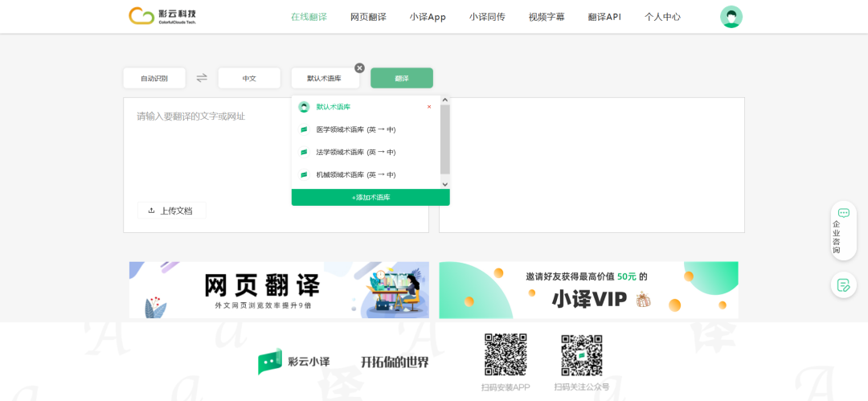This screenshot has width=868, height=401.
Task: Open the 自动识别 source language dropdown
Action: click(154, 78)
